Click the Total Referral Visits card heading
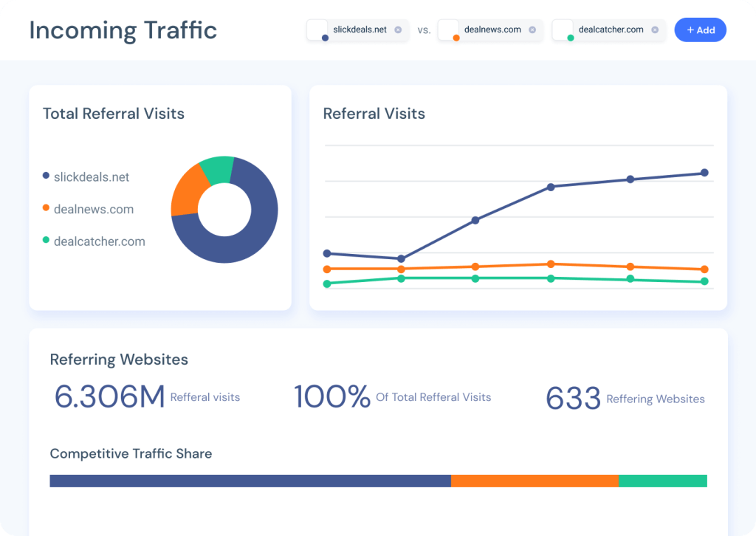The image size is (756, 536). coord(114,114)
